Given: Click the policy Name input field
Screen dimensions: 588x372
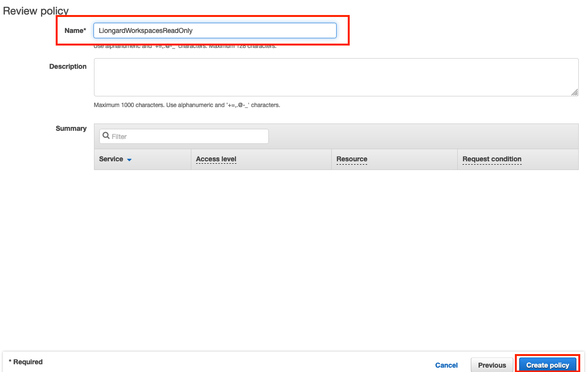Looking at the screenshot, I should pyautogui.click(x=215, y=31).
